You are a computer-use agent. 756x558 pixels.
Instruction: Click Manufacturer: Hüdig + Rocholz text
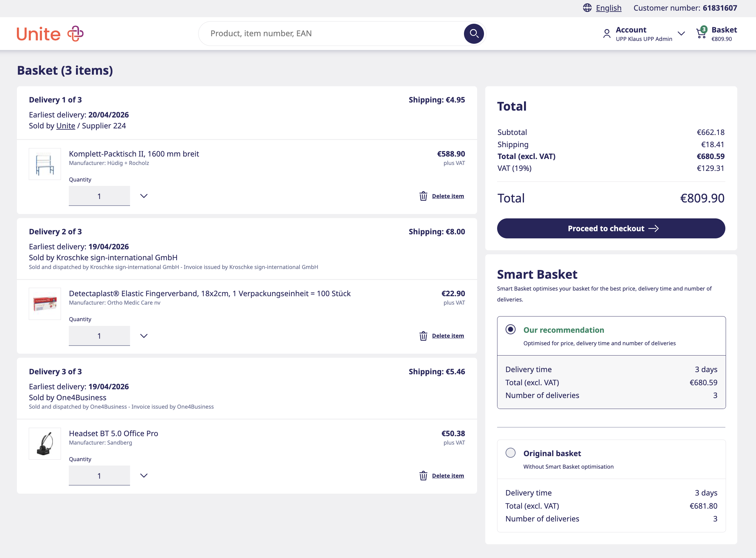[x=109, y=163]
